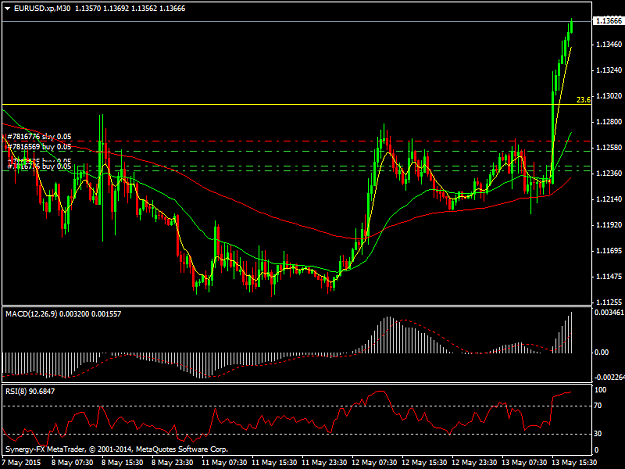The image size is (625, 469).
Task: Select order label #7816776 slay 0.05
Action: click(x=39, y=137)
